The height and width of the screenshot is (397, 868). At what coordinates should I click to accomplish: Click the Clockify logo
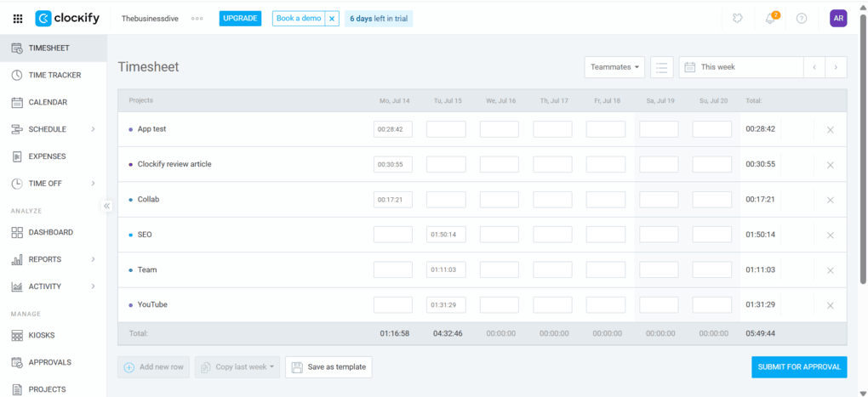pyautogui.click(x=67, y=18)
